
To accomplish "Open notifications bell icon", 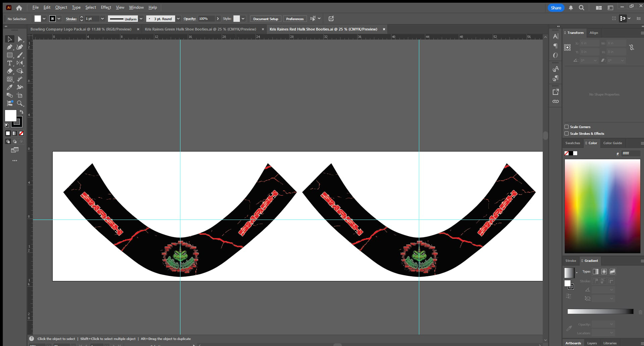I will (571, 8).
